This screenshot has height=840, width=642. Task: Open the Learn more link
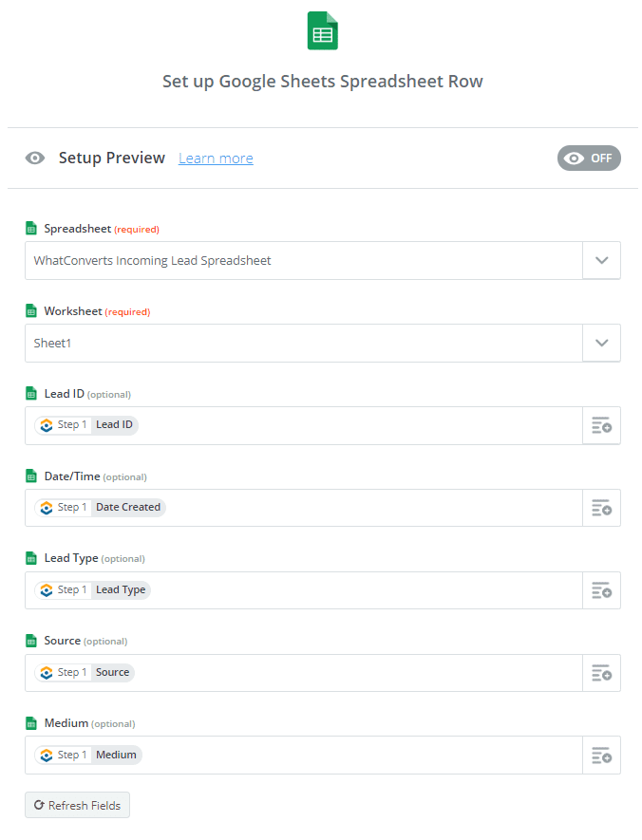216,159
